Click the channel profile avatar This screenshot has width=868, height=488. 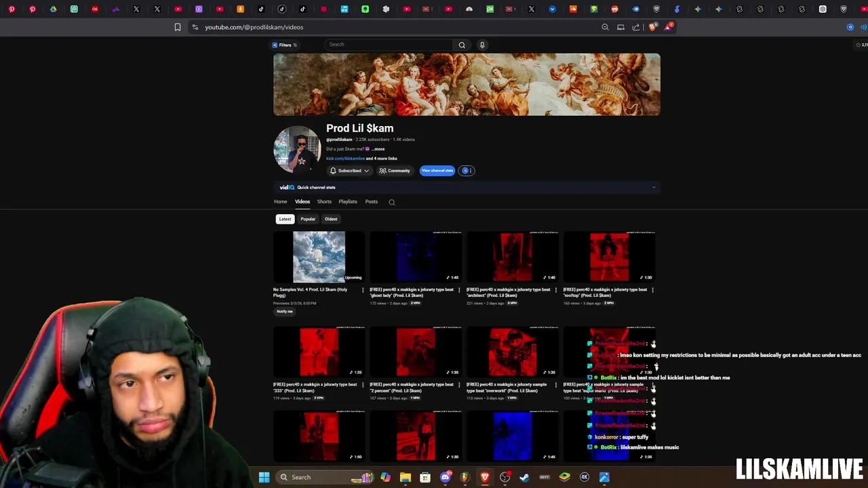[297, 149]
